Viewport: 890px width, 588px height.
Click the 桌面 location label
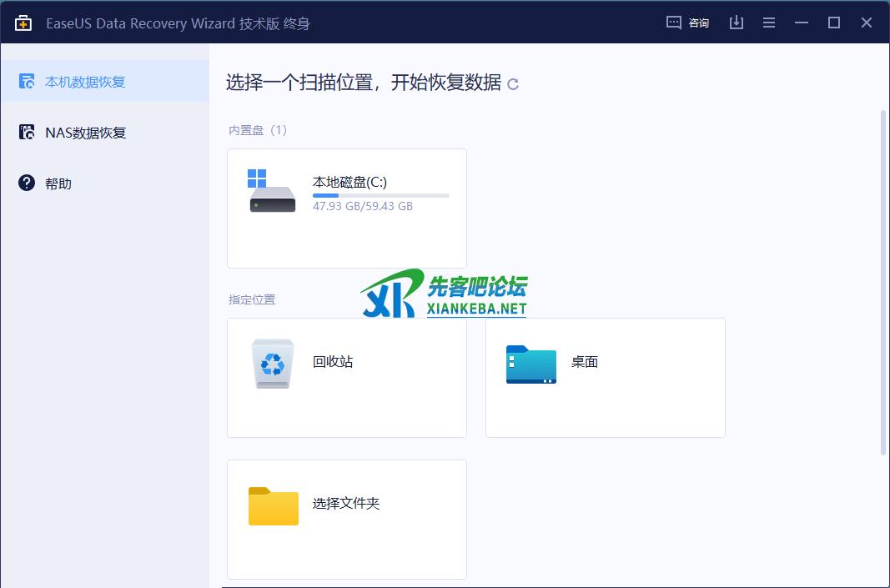coord(585,362)
